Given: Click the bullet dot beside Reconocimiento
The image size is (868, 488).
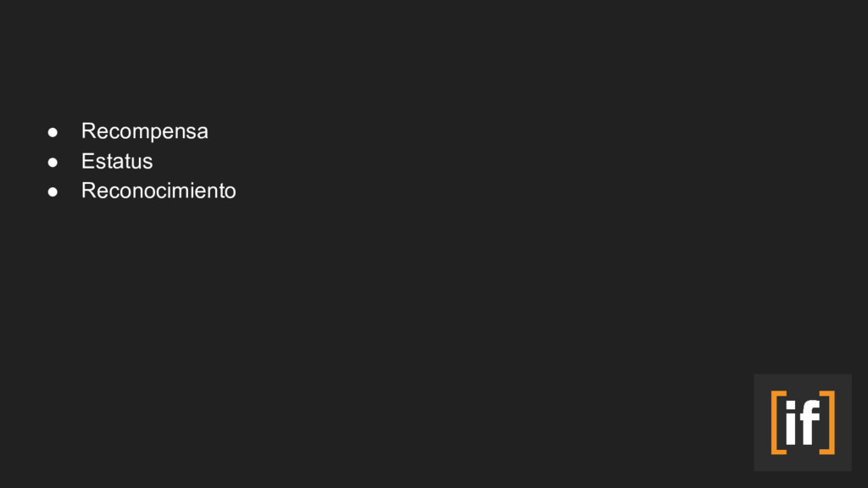Looking at the screenshot, I should point(53,192).
